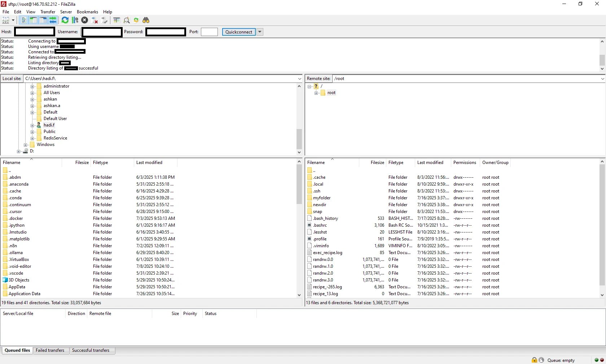Click the message log scrollbar thumb
This screenshot has width=606, height=364.
602,60
